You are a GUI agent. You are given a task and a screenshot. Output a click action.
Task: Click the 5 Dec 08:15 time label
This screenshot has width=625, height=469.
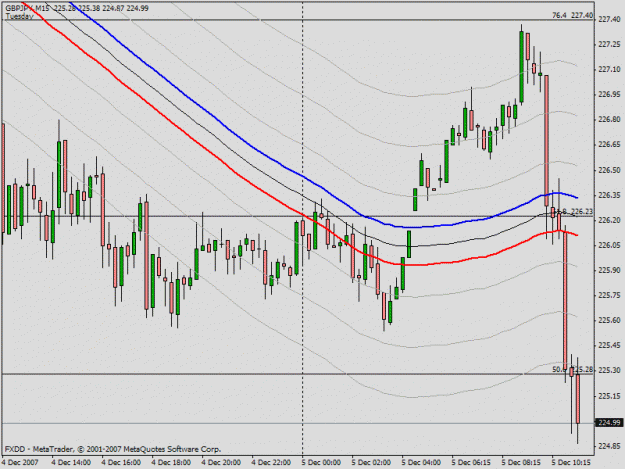(521, 463)
